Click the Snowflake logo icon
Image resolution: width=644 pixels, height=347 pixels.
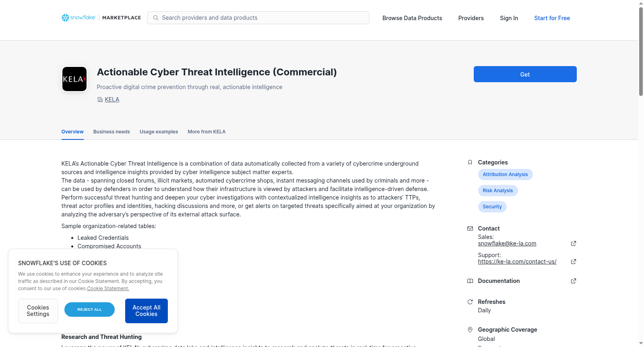65,18
